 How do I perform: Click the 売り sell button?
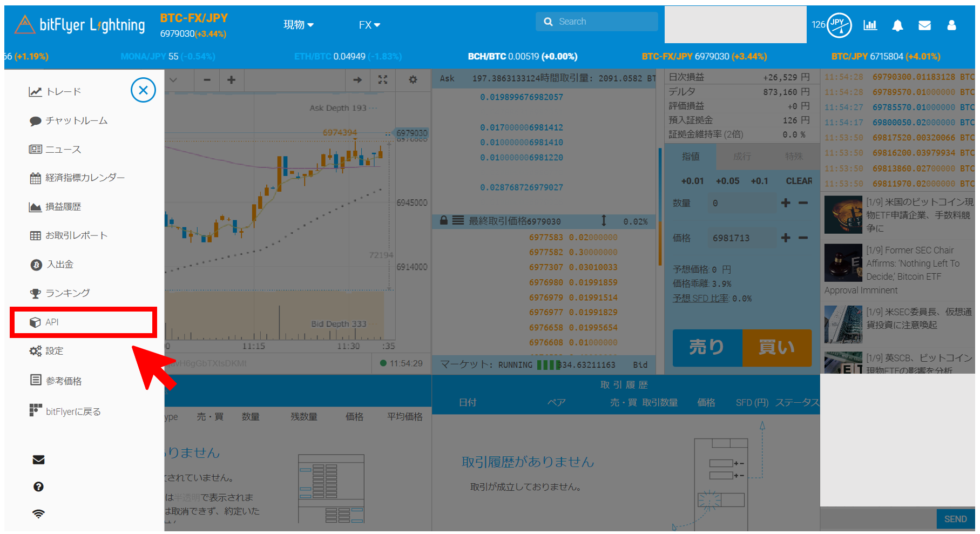coord(707,348)
